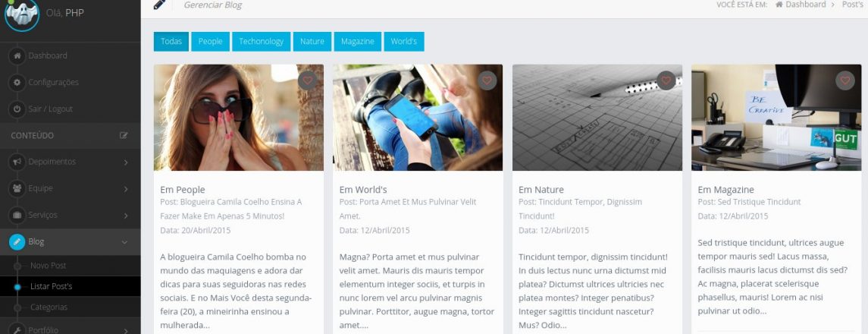Click the Dashboard home icon in sidebar
Screen dimensions: 868x334
coord(17,56)
